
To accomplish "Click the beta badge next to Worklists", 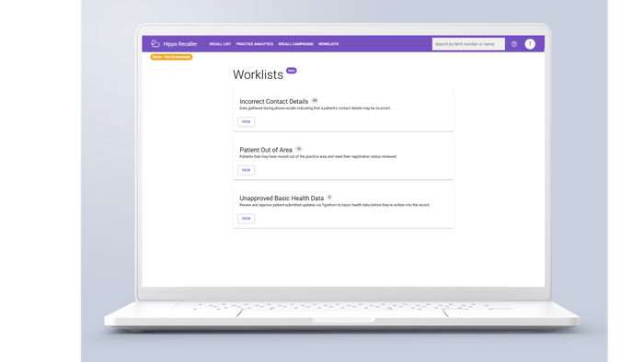I will [x=292, y=71].
